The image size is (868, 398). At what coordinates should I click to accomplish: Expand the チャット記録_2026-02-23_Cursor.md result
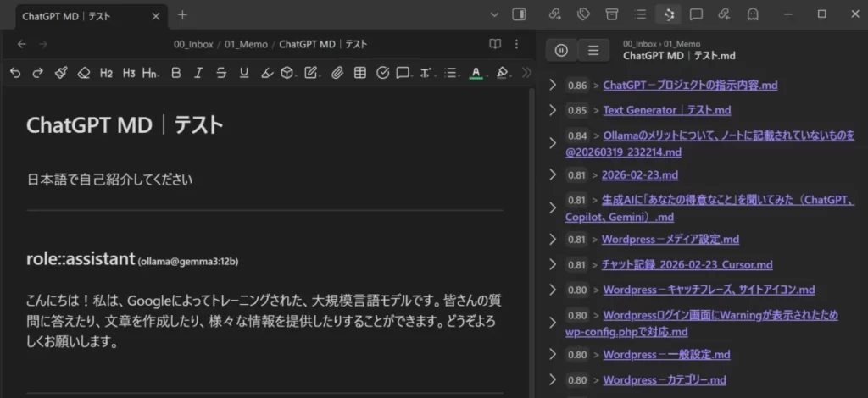pos(552,264)
